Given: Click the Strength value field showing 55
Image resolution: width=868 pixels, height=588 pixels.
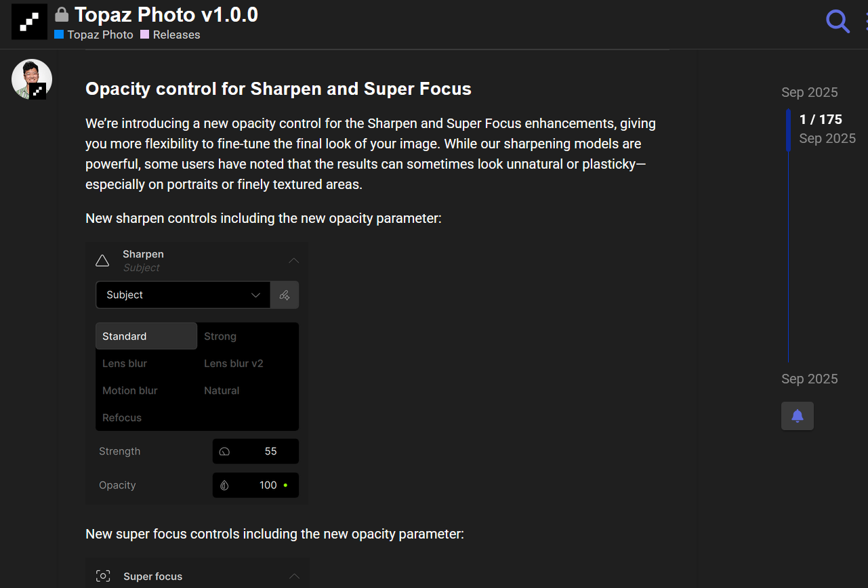Looking at the screenshot, I should tap(255, 451).
